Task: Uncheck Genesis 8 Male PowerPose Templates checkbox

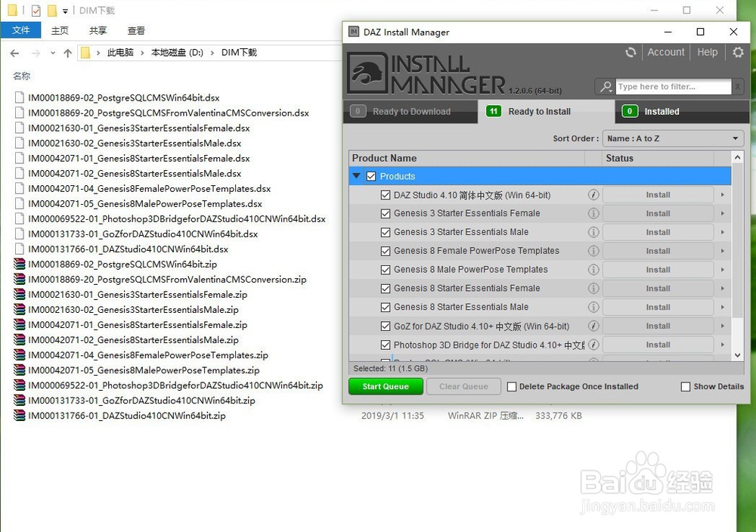Action: point(386,270)
